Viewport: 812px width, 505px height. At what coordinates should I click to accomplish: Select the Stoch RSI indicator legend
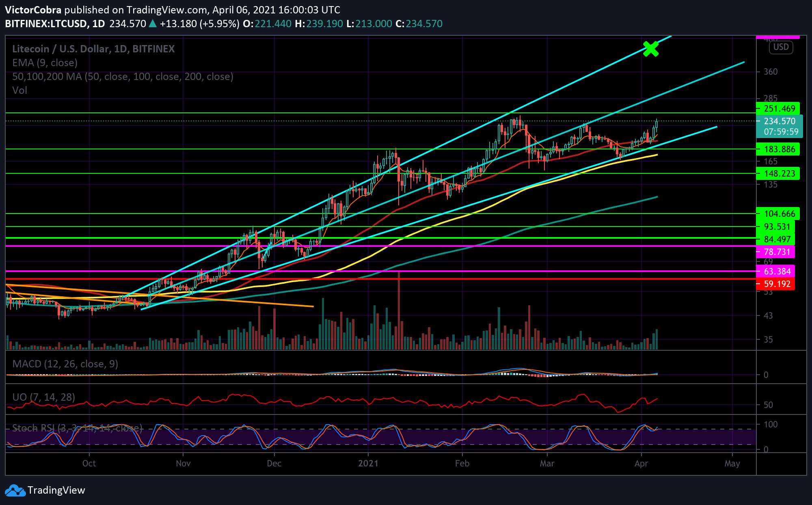(77, 428)
